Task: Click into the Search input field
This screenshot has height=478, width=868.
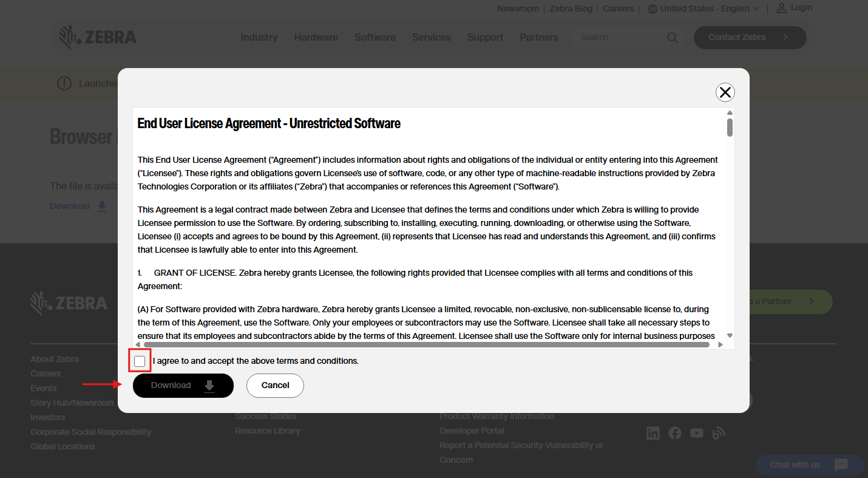Action: pos(619,38)
